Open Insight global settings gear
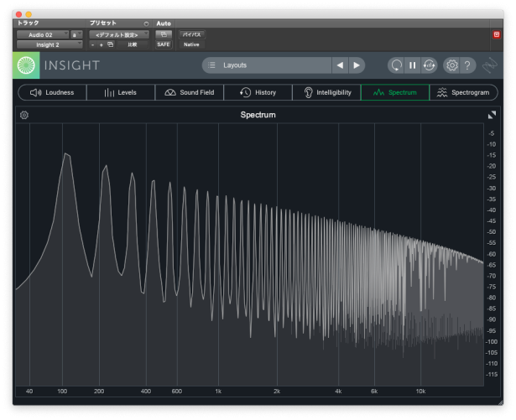 (x=451, y=65)
